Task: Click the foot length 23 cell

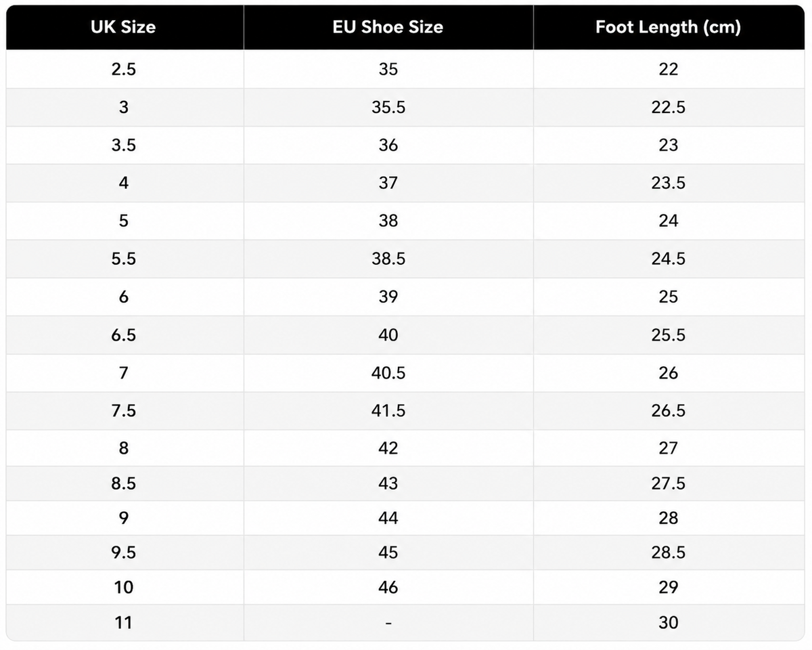Action: [669, 145]
